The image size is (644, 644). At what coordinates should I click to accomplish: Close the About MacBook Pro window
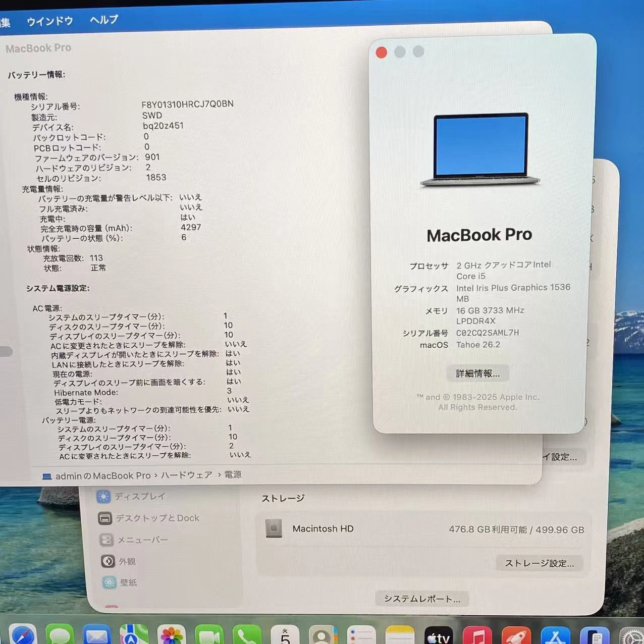pyautogui.click(x=382, y=52)
